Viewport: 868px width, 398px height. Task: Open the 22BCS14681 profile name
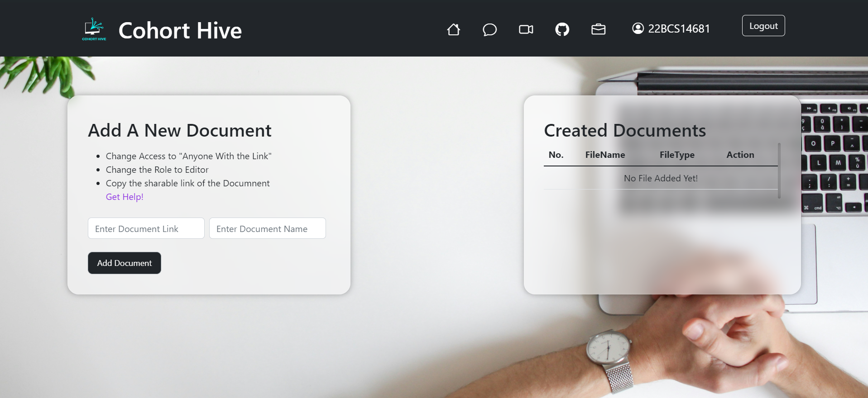[x=679, y=28]
